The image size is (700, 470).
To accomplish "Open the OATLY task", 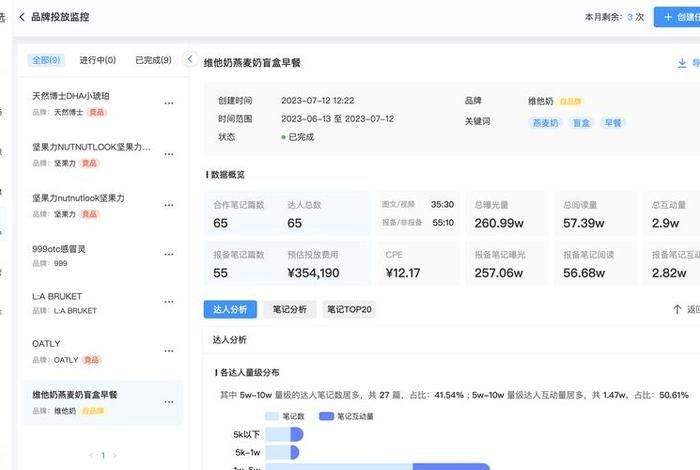I will tap(103, 351).
